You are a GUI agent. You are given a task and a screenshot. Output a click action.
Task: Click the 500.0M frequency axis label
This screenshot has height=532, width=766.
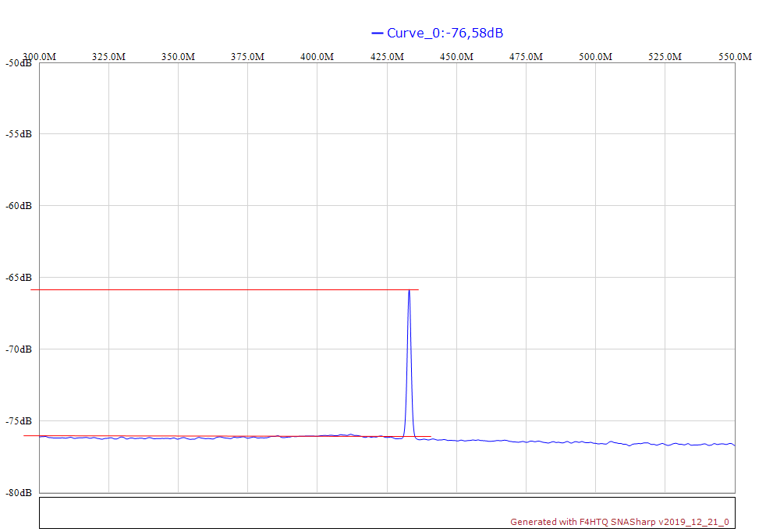click(595, 57)
